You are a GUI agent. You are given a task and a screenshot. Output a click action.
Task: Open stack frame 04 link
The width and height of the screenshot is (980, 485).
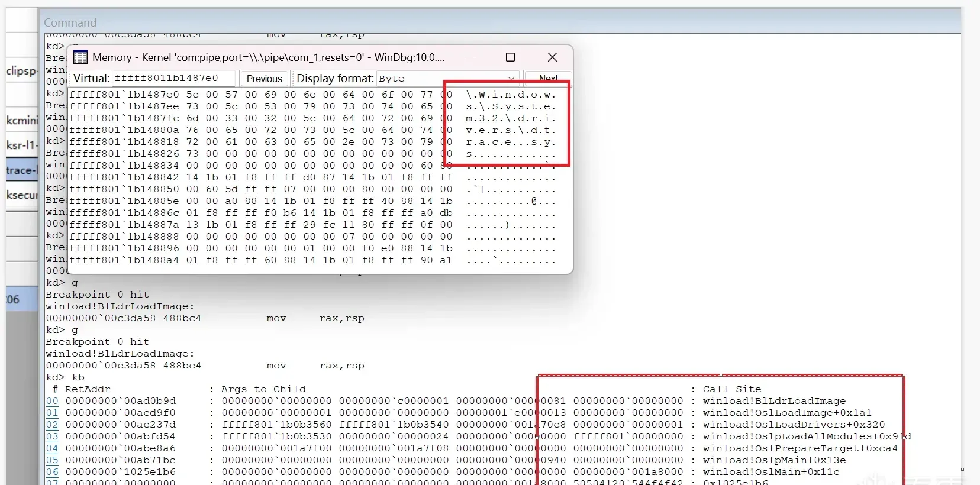[52, 448]
